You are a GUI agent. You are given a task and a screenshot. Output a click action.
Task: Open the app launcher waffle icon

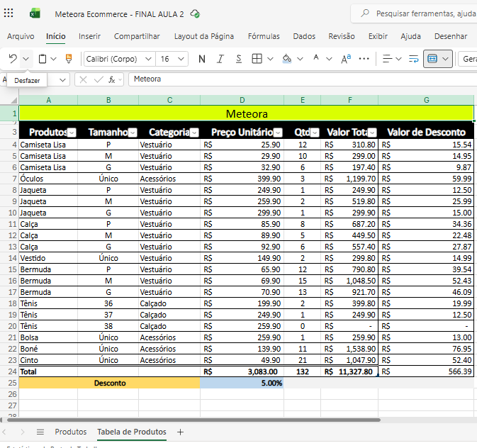[11, 13]
